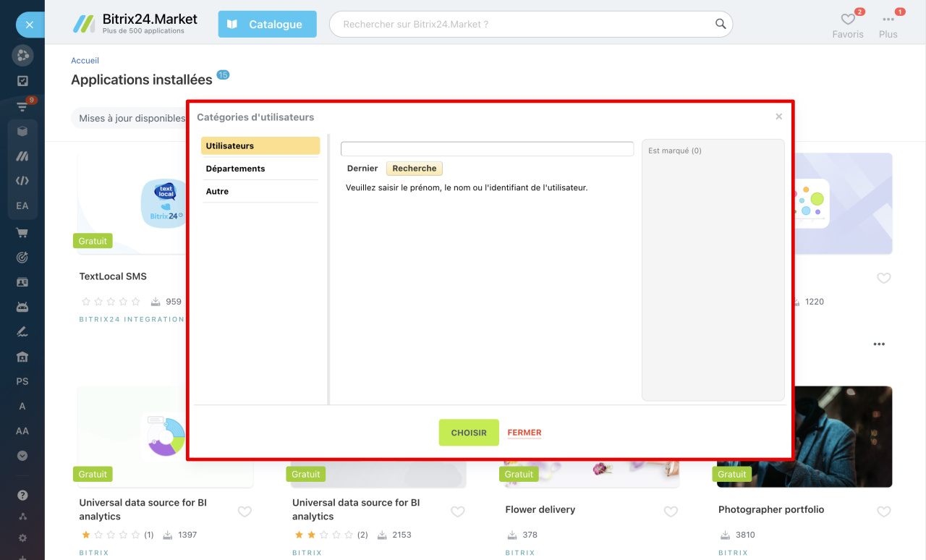Click the Bitrix24.Market logo
The width and height of the screenshot is (926, 560).
(135, 24)
